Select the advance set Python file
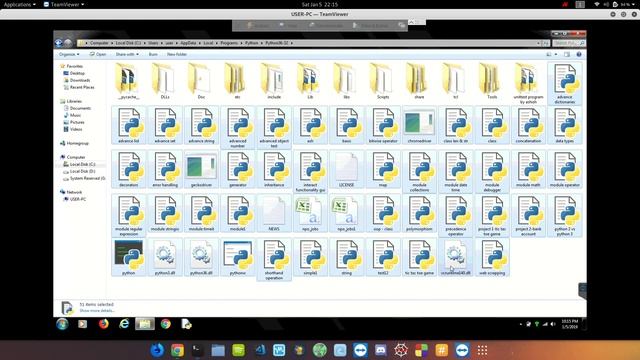Screen dimensions: 640x360 point(165,125)
